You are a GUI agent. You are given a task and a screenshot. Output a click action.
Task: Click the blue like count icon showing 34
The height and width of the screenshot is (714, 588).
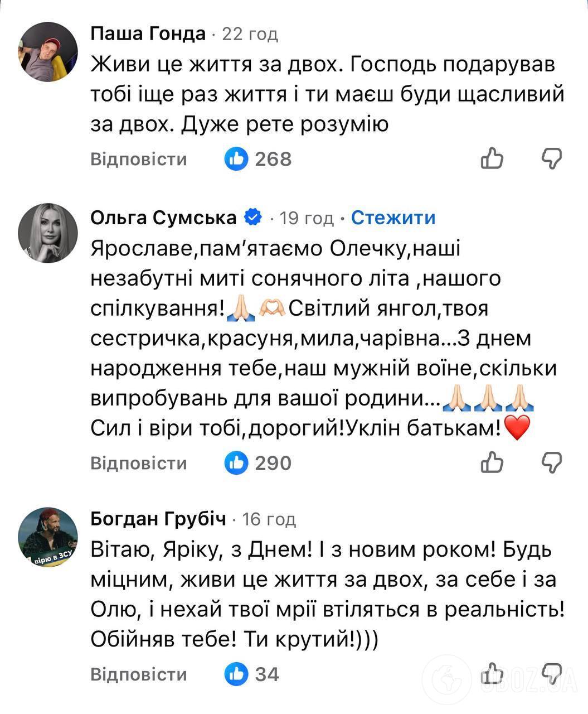click(x=236, y=673)
